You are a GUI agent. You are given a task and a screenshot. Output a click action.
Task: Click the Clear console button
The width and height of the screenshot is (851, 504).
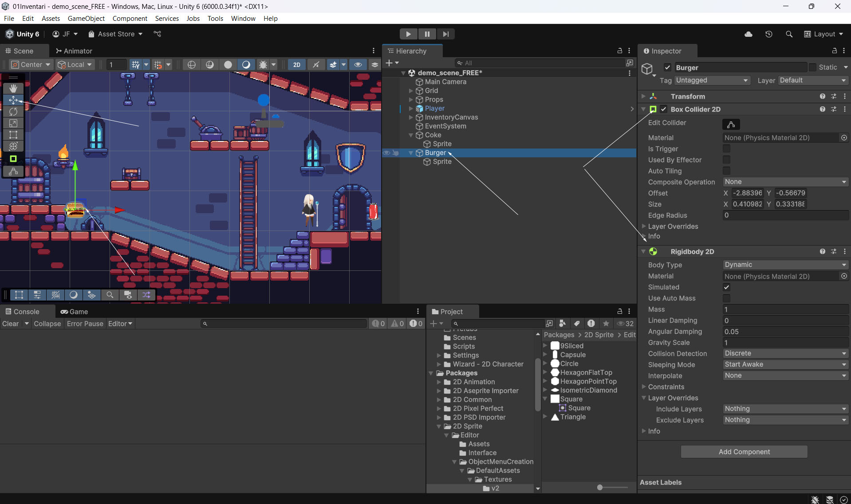(11, 324)
